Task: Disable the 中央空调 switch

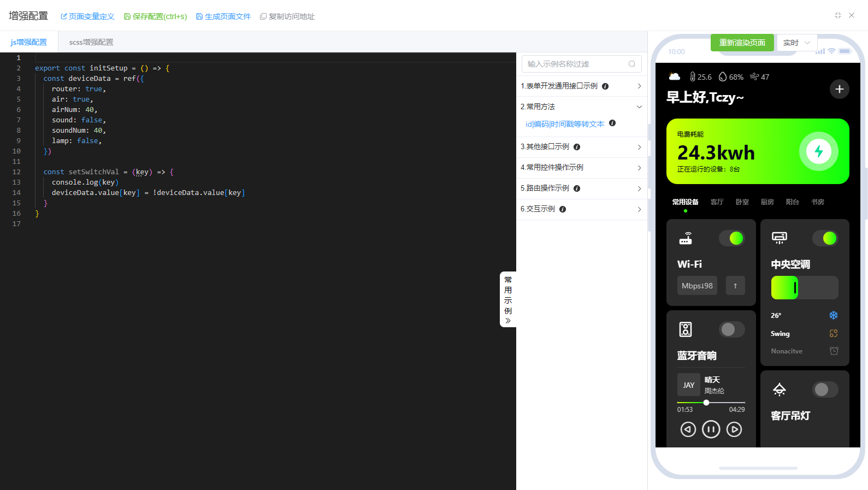Action: click(x=825, y=238)
